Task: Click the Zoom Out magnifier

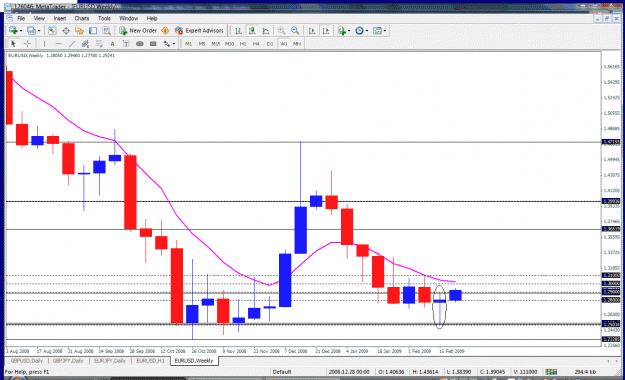Action: 295,31
